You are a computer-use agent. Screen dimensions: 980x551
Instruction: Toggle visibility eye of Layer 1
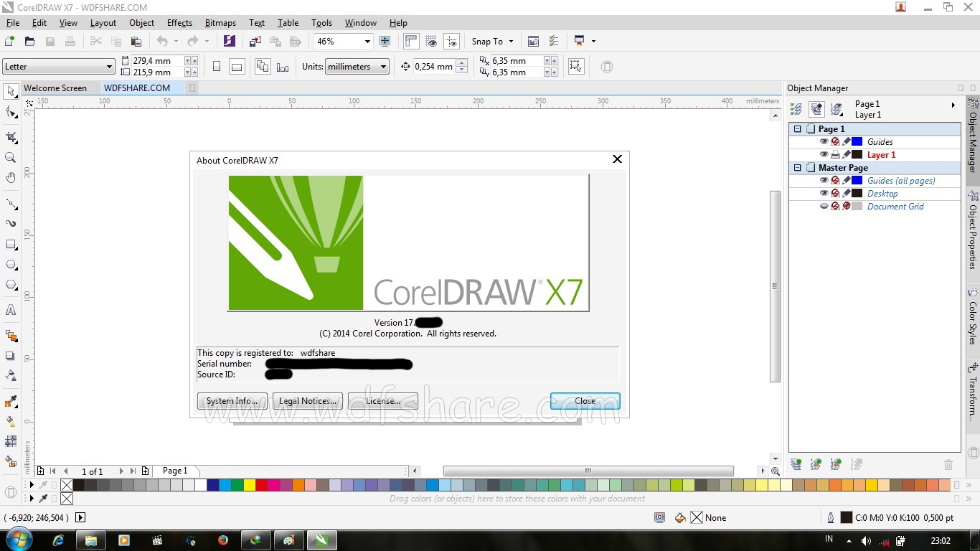(824, 155)
